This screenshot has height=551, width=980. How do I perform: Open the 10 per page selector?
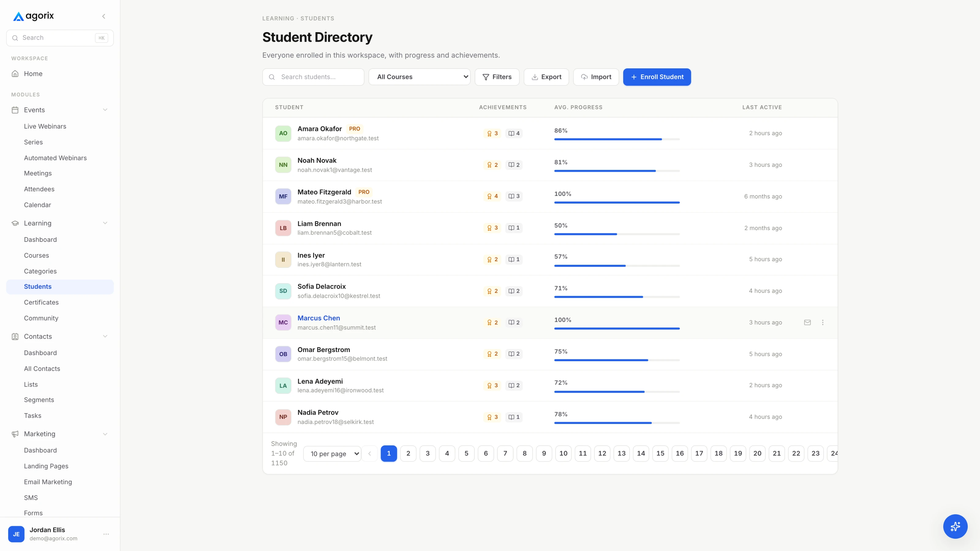tap(332, 454)
